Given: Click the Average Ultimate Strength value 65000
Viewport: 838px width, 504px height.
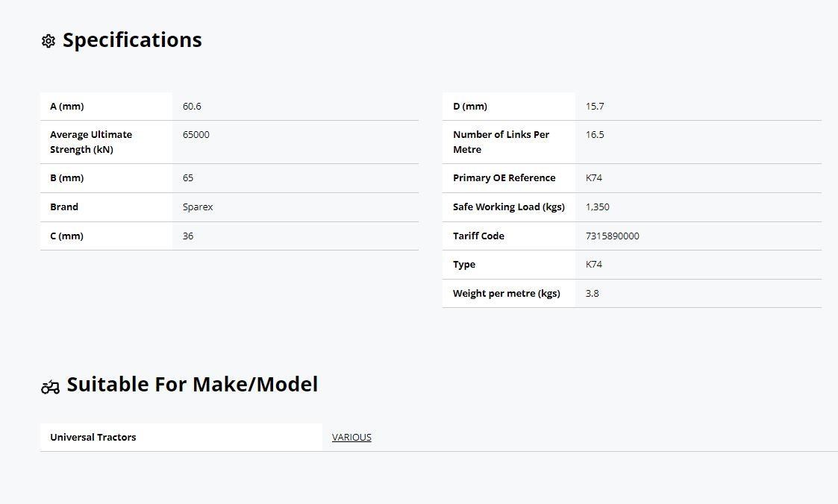Looking at the screenshot, I should pyautogui.click(x=196, y=134).
